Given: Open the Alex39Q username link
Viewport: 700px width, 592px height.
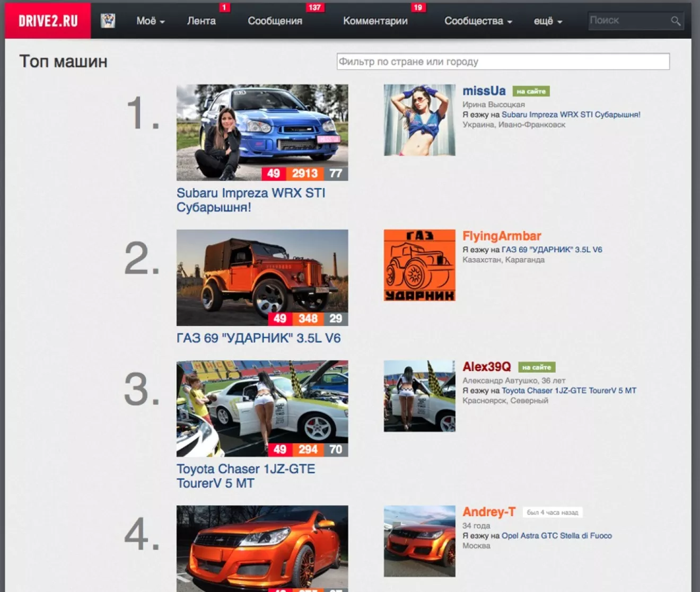Looking at the screenshot, I should pos(486,367).
